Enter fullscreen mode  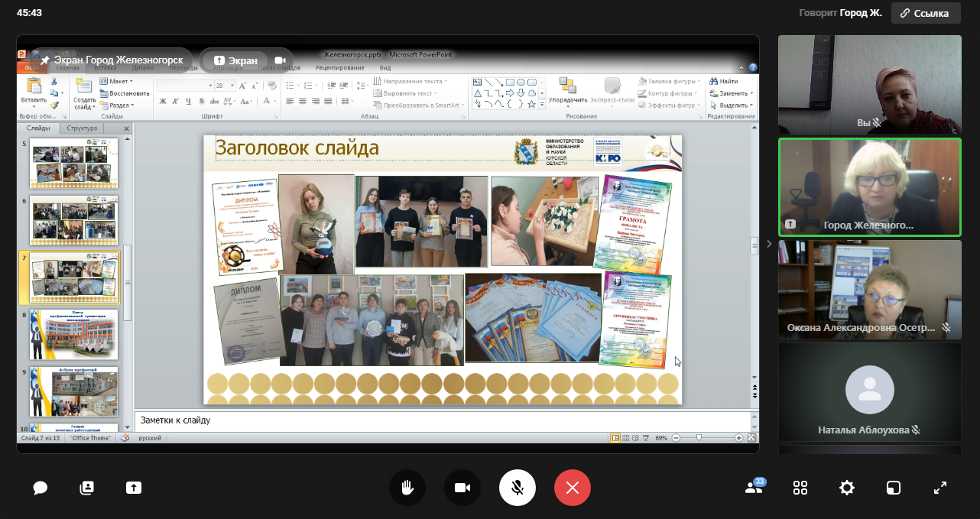click(x=940, y=488)
